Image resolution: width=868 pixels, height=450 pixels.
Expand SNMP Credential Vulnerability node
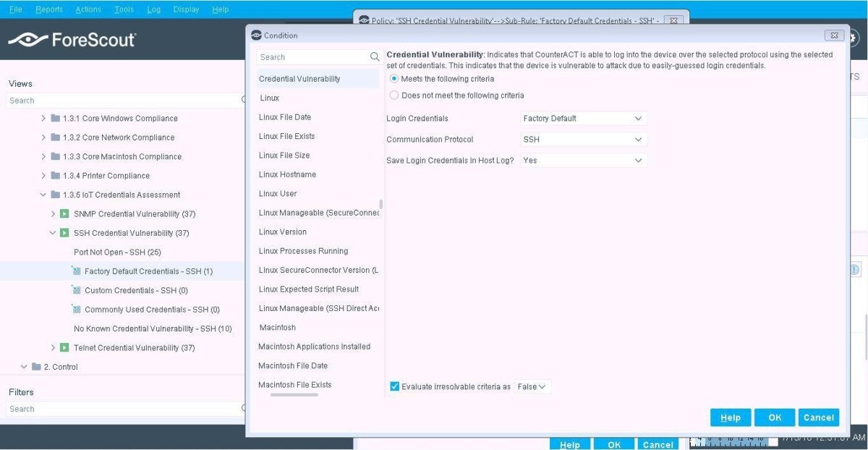pyautogui.click(x=53, y=214)
